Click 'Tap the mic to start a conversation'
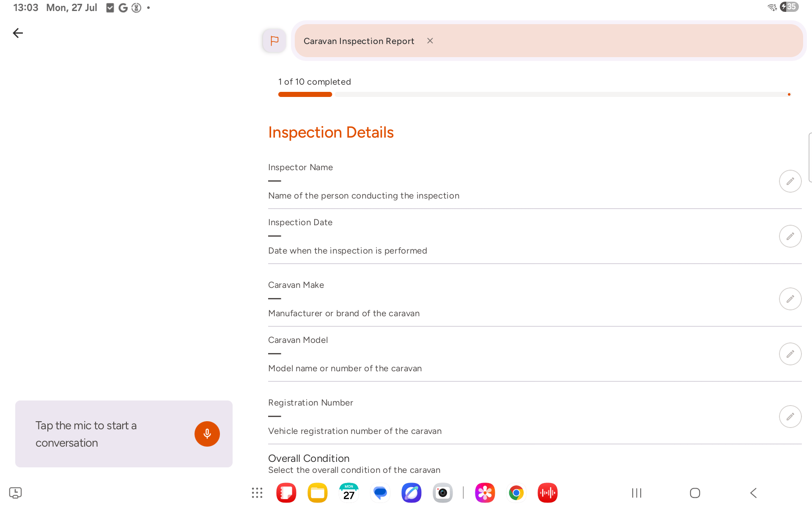812x508 pixels. coord(86,434)
